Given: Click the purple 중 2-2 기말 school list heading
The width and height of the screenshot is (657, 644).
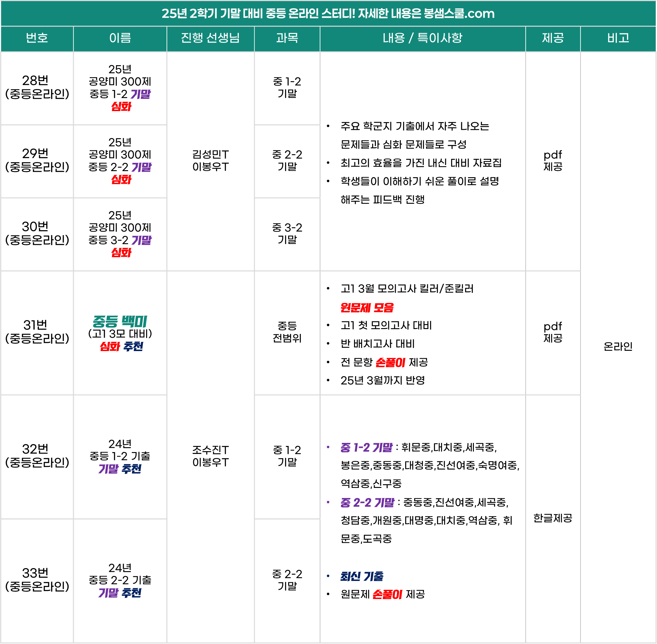Looking at the screenshot, I should click(368, 503).
